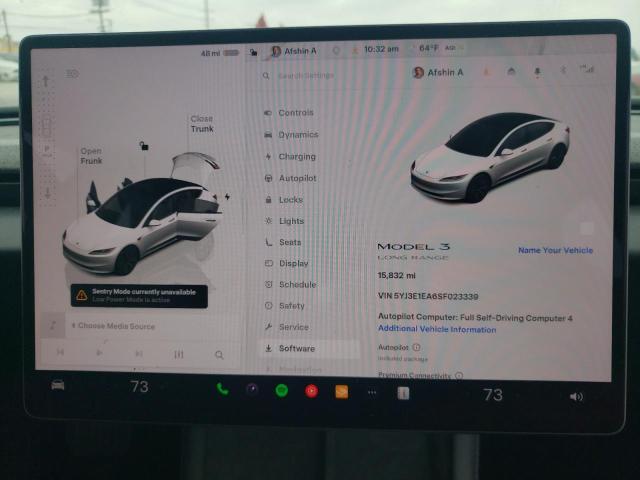Select the Autopilot settings menu
This screenshot has width=640, height=480.
pos(296,178)
